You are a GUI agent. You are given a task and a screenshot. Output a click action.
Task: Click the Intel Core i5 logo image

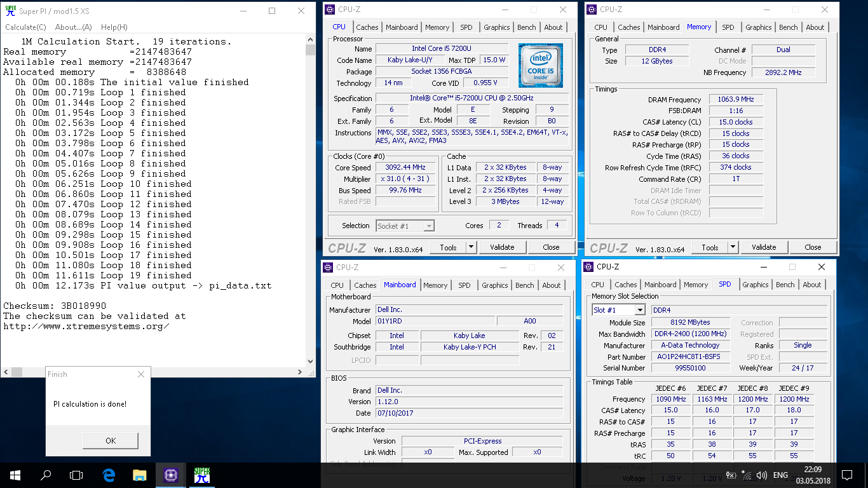pos(540,65)
